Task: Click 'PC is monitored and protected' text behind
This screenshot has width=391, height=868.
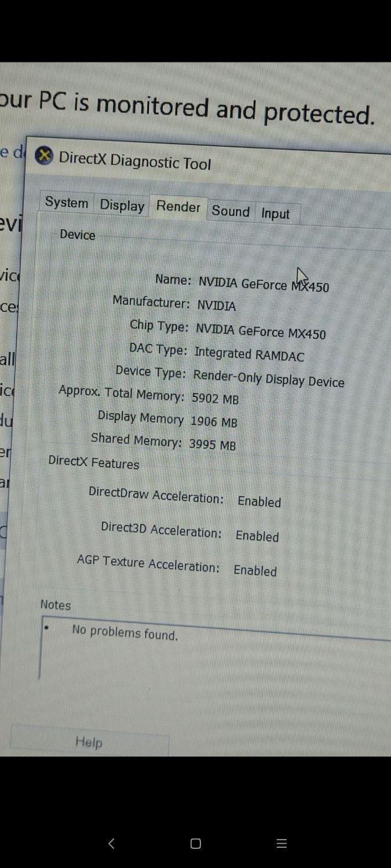Action: tap(207, 108)
